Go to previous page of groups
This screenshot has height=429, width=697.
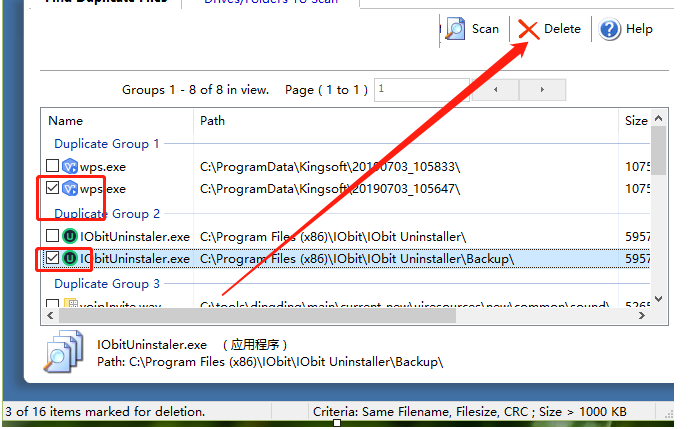point(495,90)
